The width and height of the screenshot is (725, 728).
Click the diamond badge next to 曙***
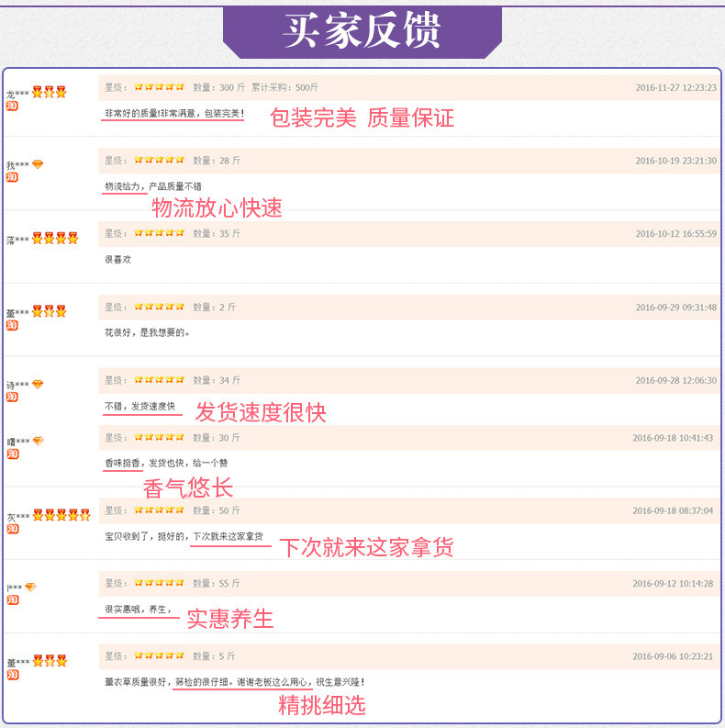pyautogui.click(x=38, y=441)
